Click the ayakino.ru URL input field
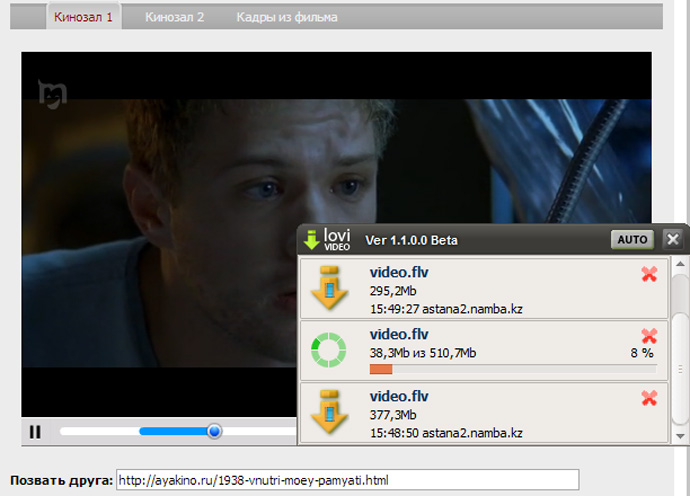 pyautogui.click(x=348, y=480)
